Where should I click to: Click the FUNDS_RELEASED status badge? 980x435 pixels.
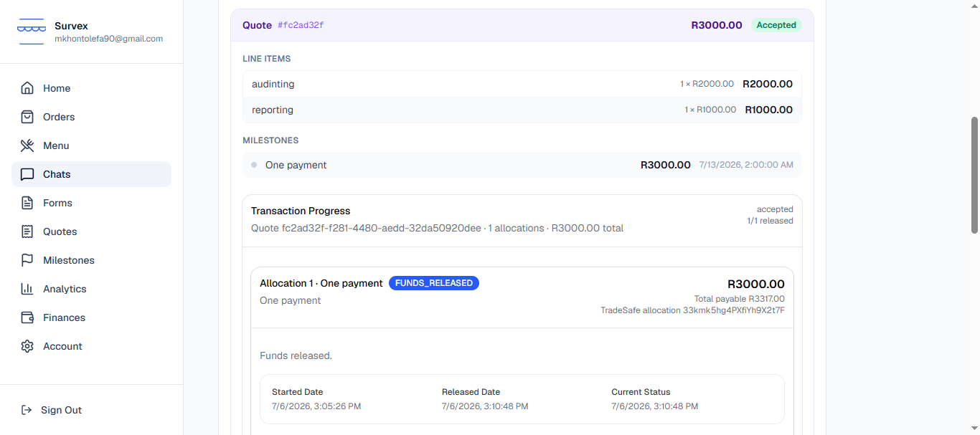coord(434,283)
